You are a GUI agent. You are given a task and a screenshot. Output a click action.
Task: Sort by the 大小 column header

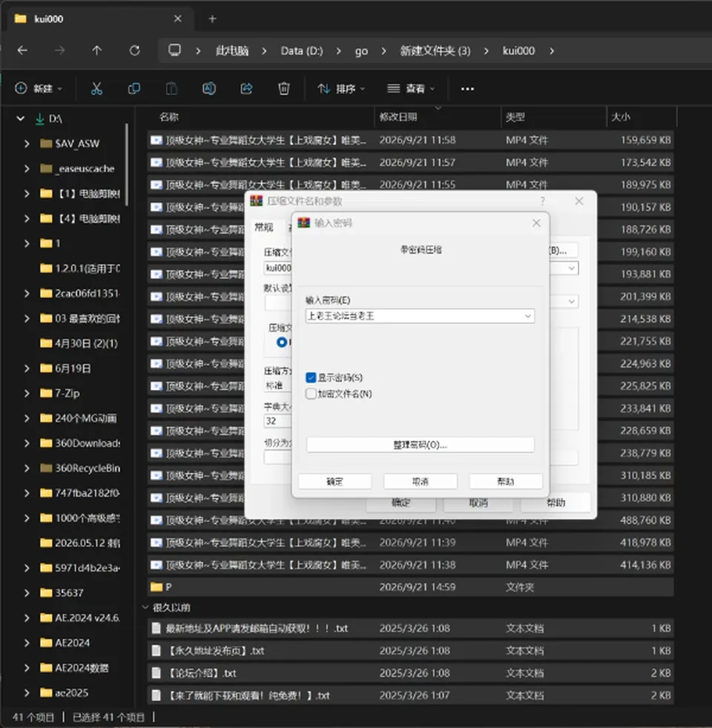tap(642, 117)
